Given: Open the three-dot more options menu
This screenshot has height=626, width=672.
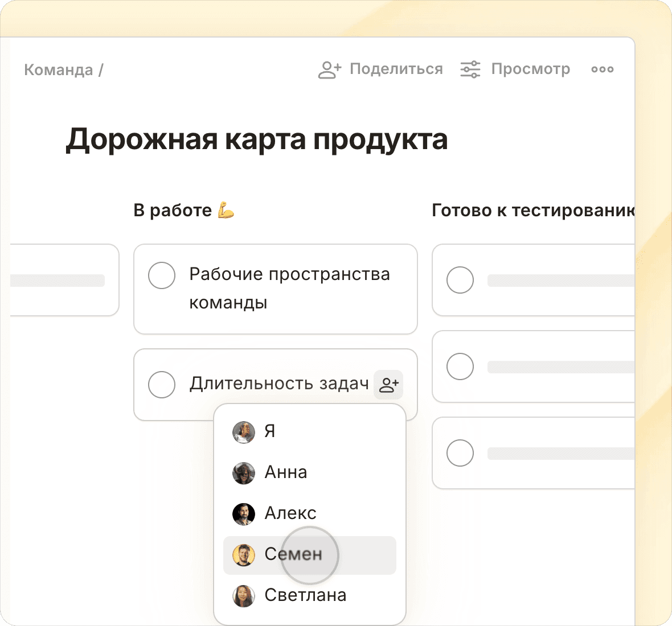Looking at the screenshot, I should 602,69.
